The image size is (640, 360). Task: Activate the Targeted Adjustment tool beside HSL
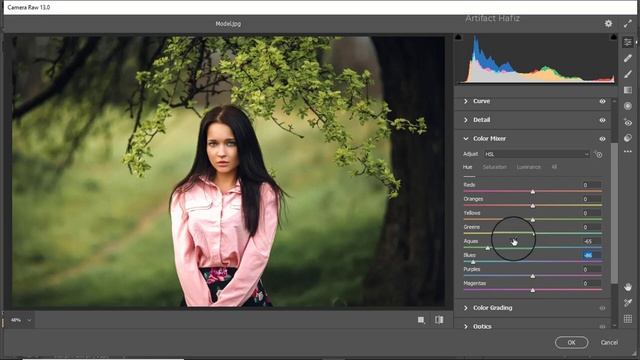pyautogui.click(x=598, y=154)
